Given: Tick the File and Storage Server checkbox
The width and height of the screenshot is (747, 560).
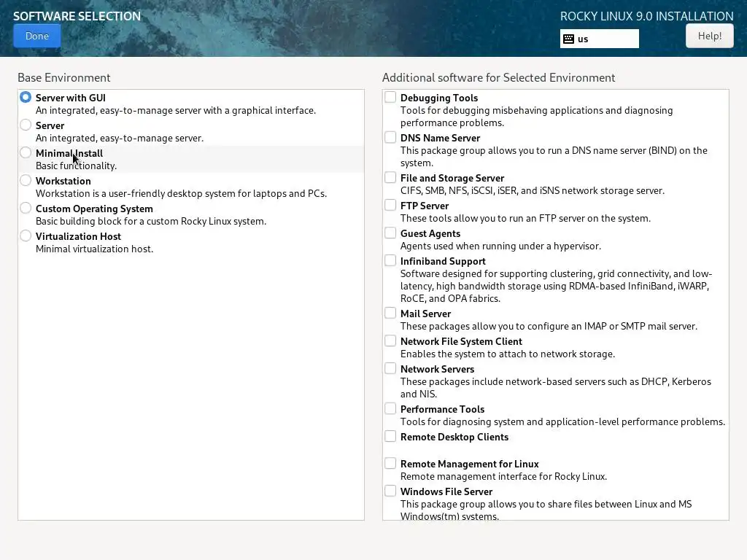Looking at the screenshot, I should (390, 177).
